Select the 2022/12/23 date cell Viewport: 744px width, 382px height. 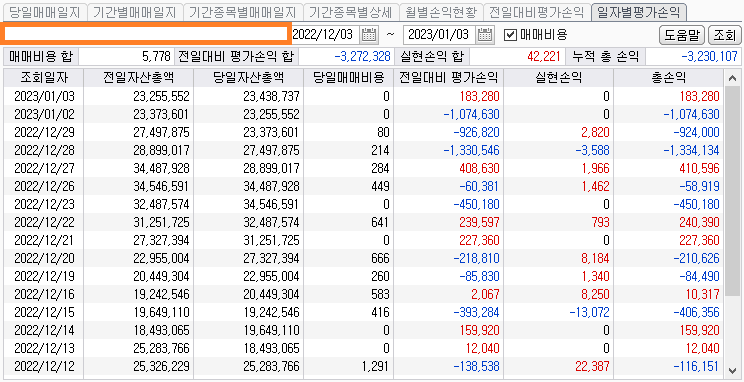coord(44,204)
